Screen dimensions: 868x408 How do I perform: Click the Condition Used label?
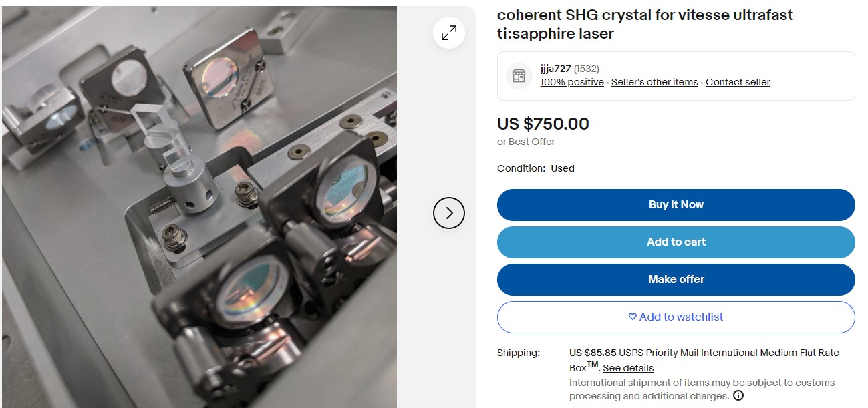[562, 168]
